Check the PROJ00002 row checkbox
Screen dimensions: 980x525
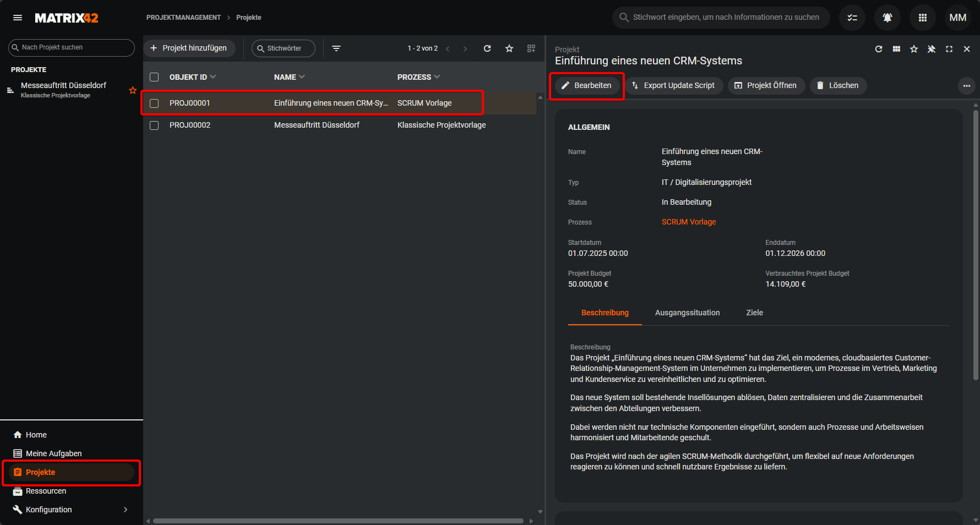154,125
